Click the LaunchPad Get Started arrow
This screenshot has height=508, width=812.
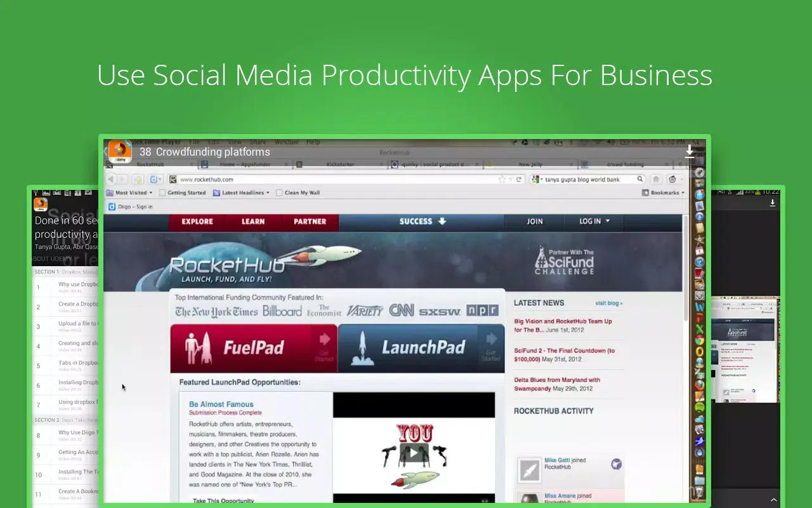(x=491, y=339)
